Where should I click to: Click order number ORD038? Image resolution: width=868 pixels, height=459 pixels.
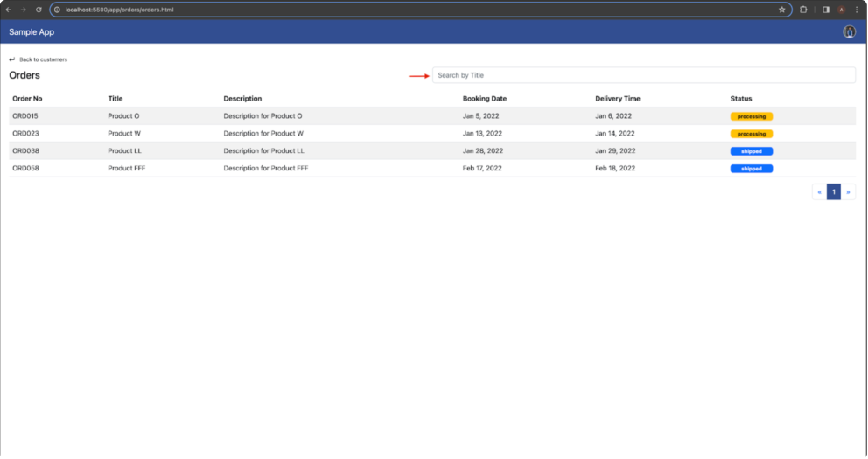(x=25, y=151)
